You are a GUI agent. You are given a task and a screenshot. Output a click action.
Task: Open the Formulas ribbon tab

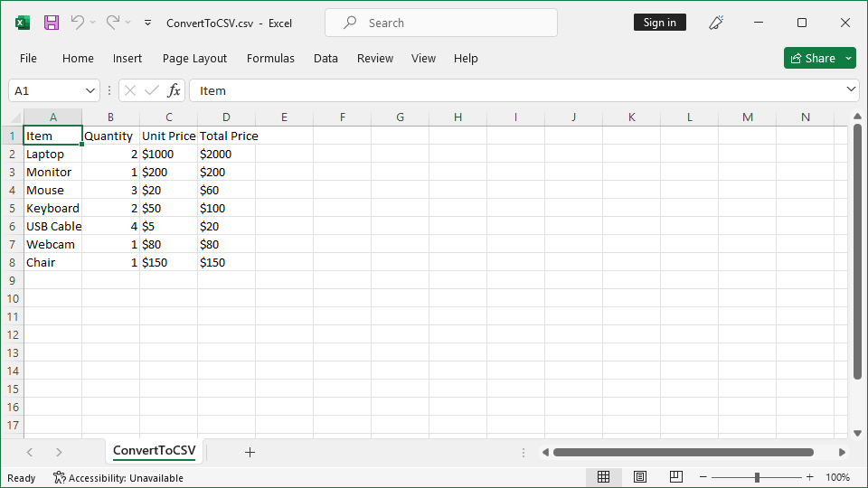click(270, 58)
